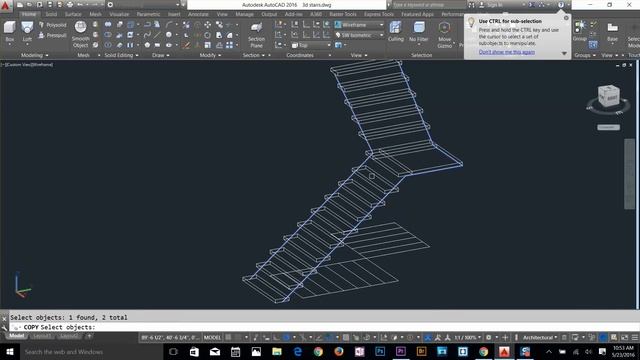The height and width of the screenshot is (360, 640).
Task: Switch to the Layout2 tab
Action: point(69,336)
